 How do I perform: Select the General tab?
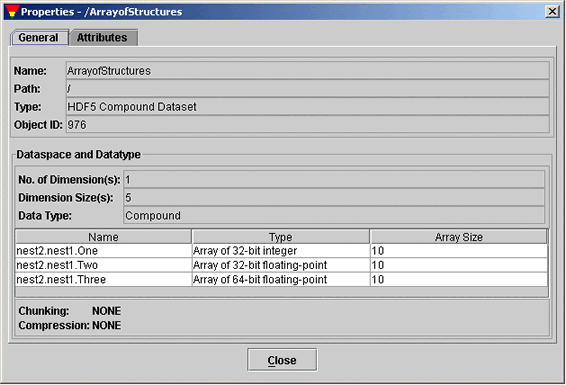[x=39, y=38]
